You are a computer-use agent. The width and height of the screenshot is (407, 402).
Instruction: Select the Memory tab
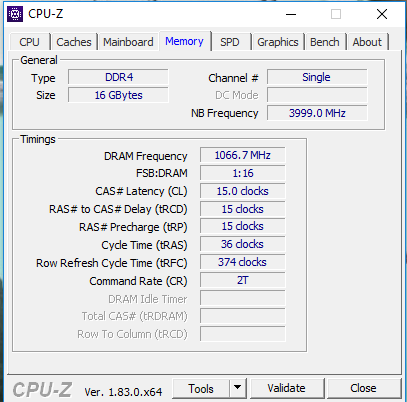184,41
